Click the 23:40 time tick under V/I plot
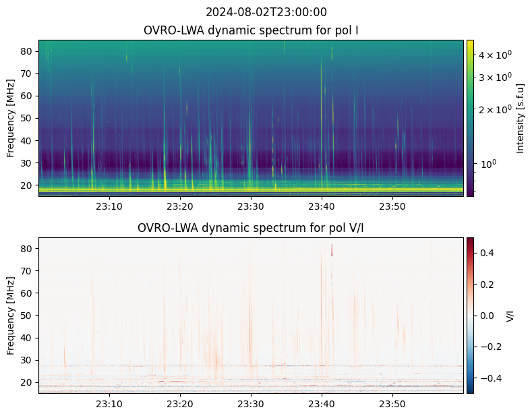This screenshot has height=416, width=532. 322,404
